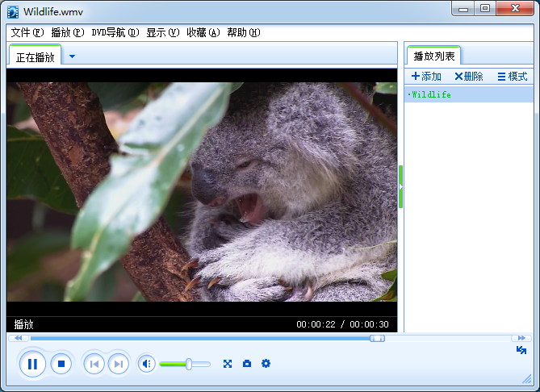
Task: Take a snapshot with the camera icon
Action: coord(247,364)
